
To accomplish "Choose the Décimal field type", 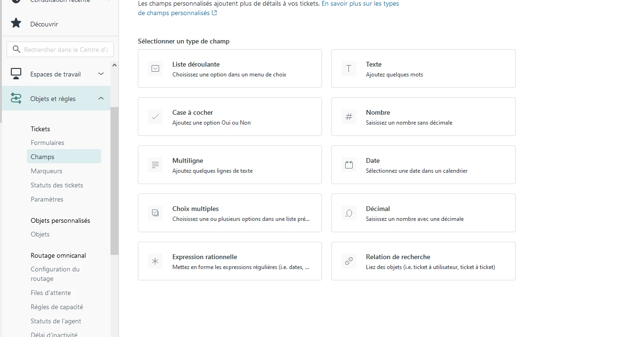I will click(424, 213).
